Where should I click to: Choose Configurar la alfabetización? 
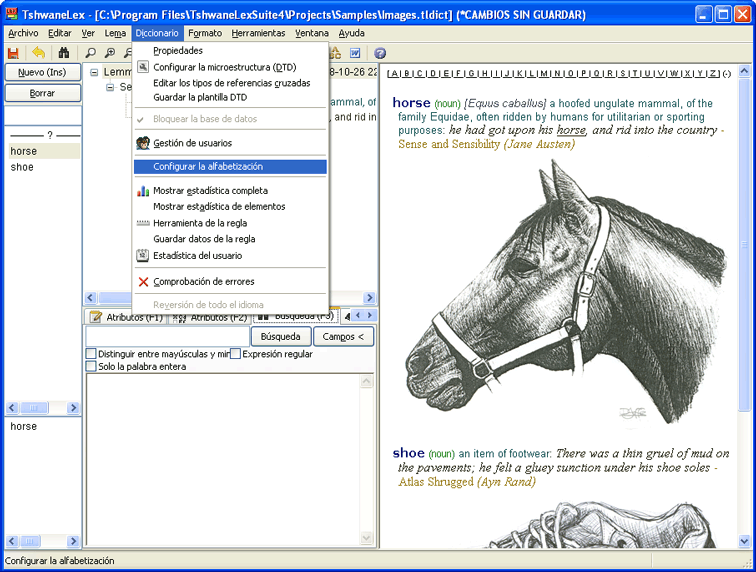(x=230, y=166)
